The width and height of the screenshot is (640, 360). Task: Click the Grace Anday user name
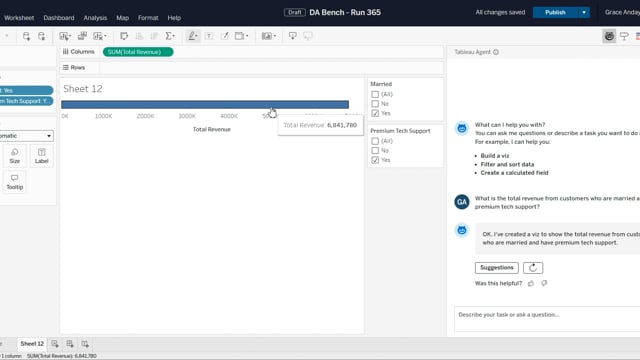(622, 12)
